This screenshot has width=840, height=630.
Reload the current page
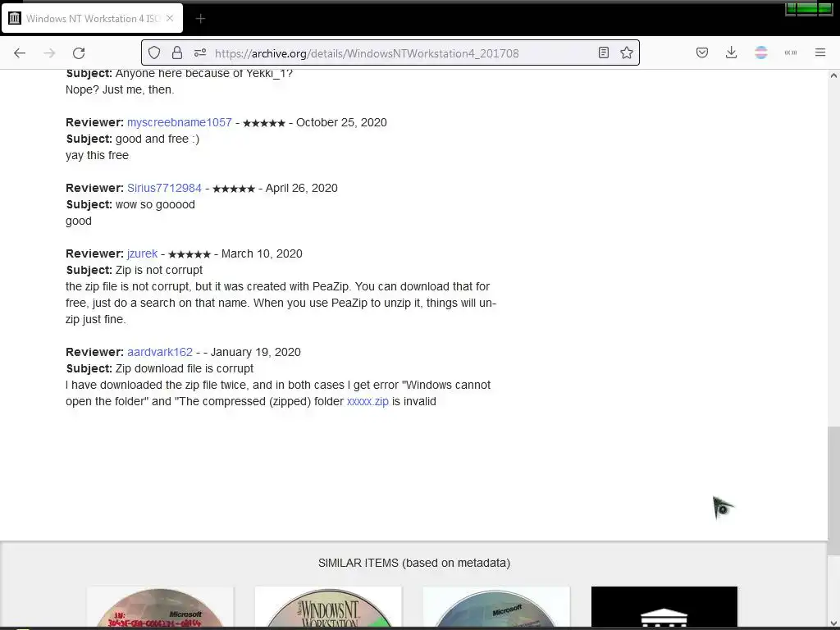coord(79,53)
